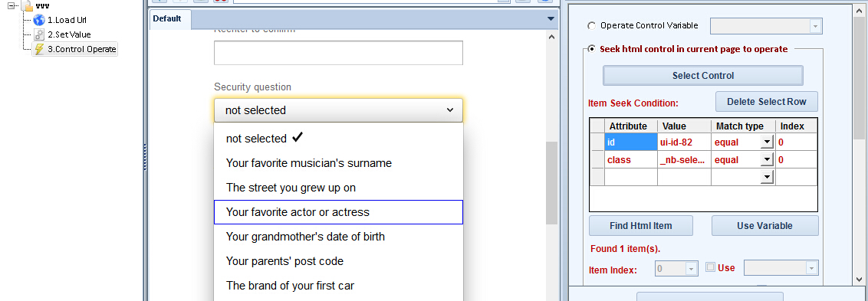Open the Default tab dropdown arrow

pyautogui.click(x=551, y=19)
